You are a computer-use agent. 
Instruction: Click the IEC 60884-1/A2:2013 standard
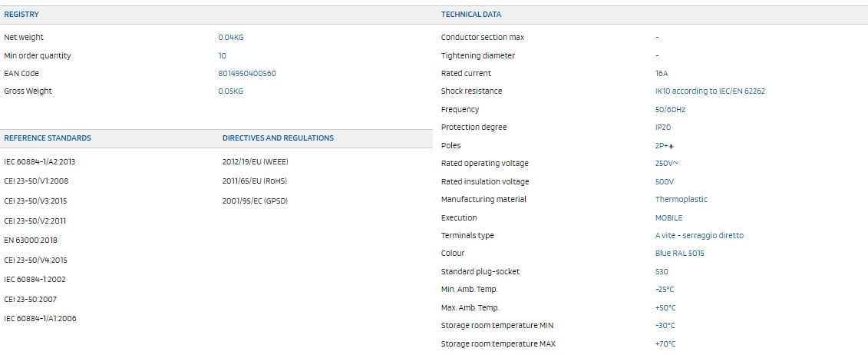[x=40, y=162]
